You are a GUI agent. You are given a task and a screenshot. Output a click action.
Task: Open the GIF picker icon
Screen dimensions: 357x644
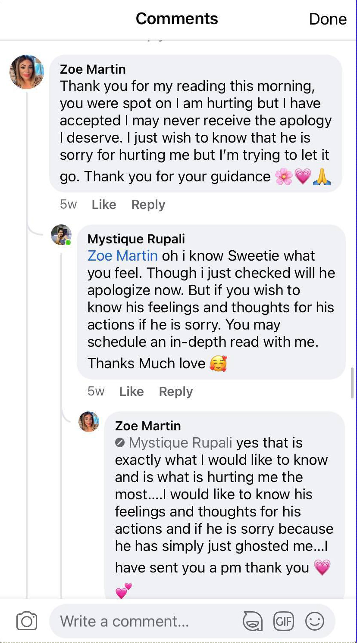[283, 621]
